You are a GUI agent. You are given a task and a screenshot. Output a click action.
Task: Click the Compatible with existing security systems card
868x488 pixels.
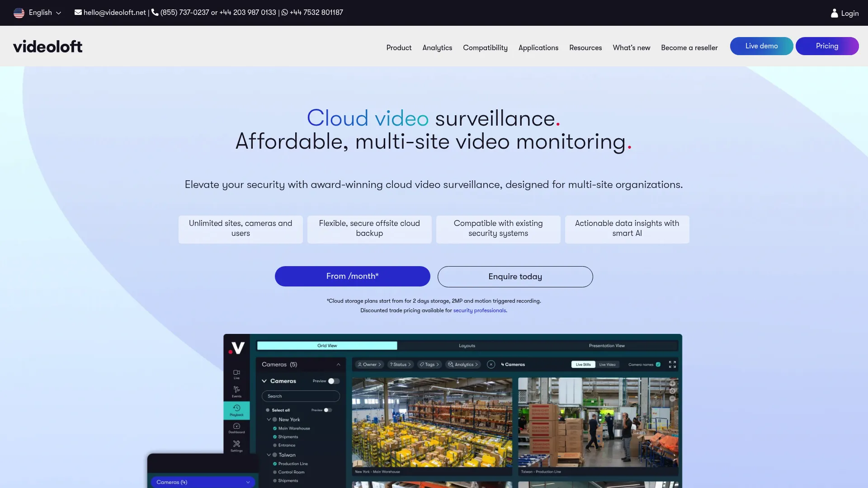click(498, 229)
